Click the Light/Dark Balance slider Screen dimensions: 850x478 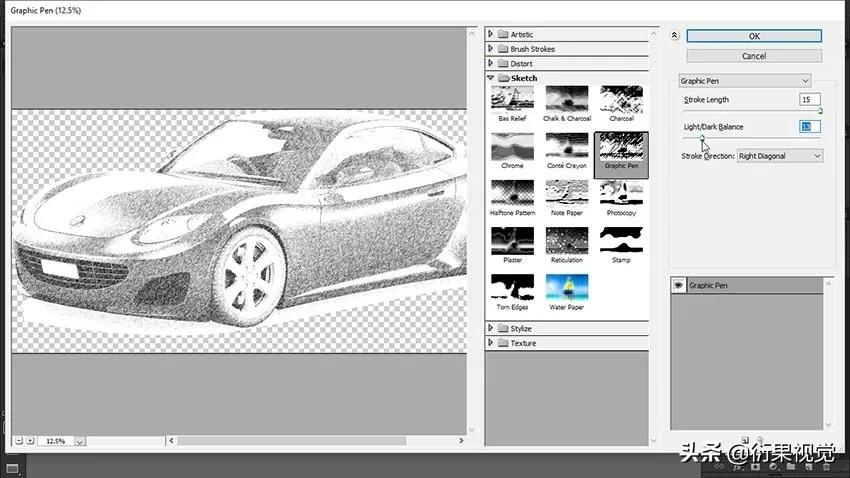(x=750, y=139)
